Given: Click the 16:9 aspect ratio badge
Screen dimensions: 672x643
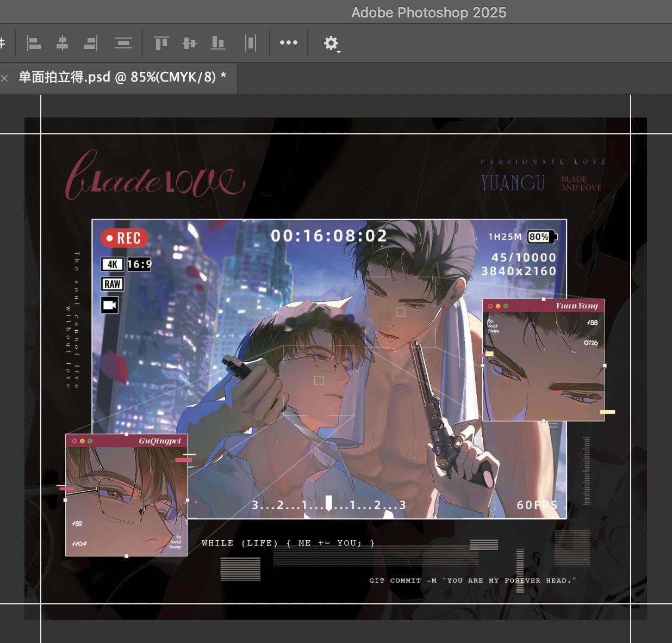Looking at the screenshot, I should click(139, 264).
